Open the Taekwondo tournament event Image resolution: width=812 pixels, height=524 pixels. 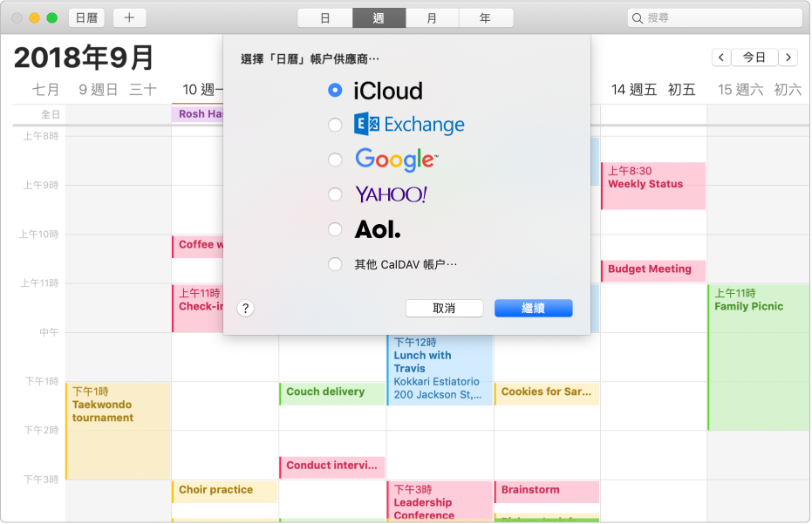point(118,431)
